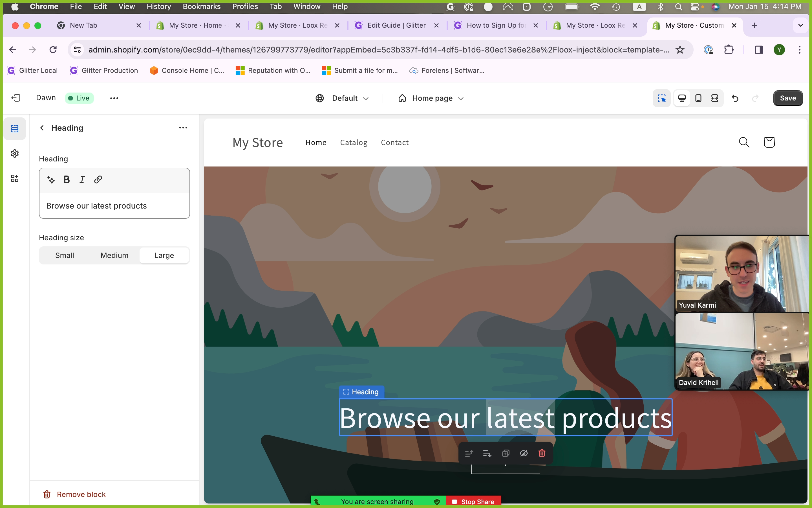Select Small heading size

point(64,255)
